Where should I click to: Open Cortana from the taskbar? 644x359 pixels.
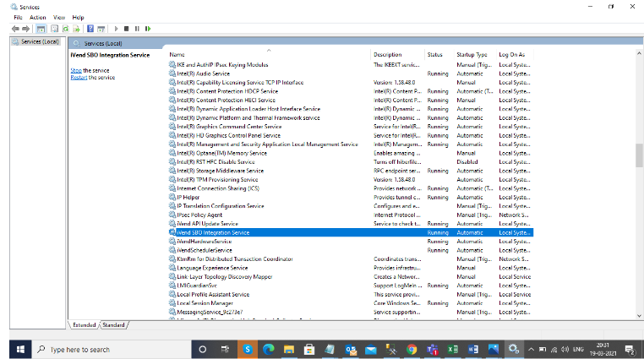pos(203,350)
